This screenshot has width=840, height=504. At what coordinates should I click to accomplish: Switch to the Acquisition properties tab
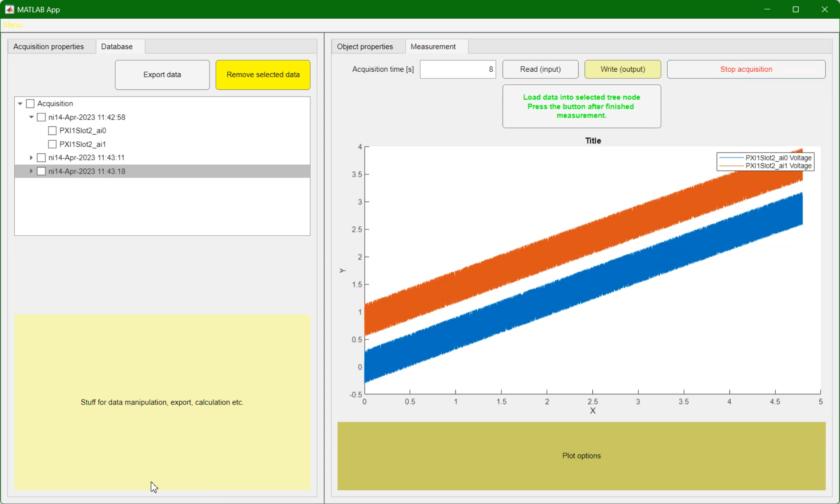pyautogui.click(x=48, y=46)
